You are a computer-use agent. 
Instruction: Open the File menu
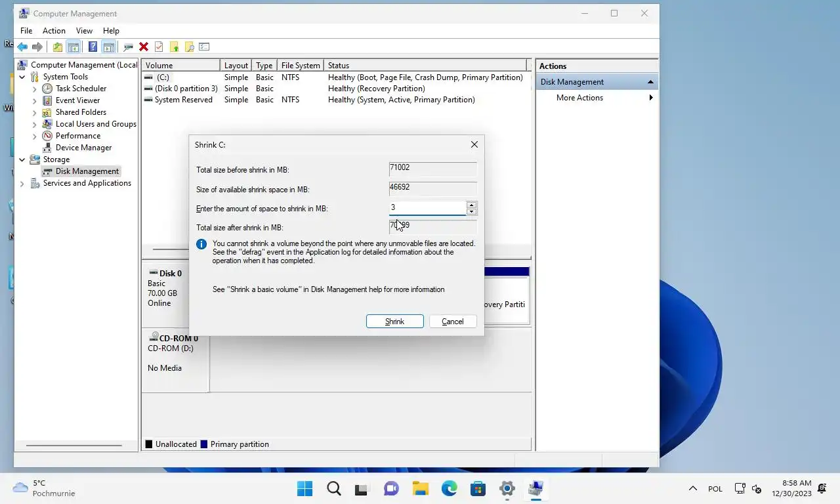click(x=26, y=30)
